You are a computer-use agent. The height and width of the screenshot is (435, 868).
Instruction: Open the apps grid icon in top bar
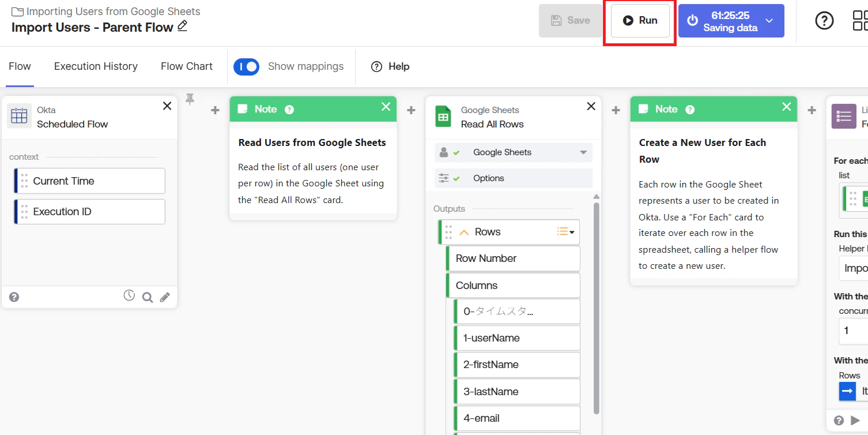(x=860, y=21)
